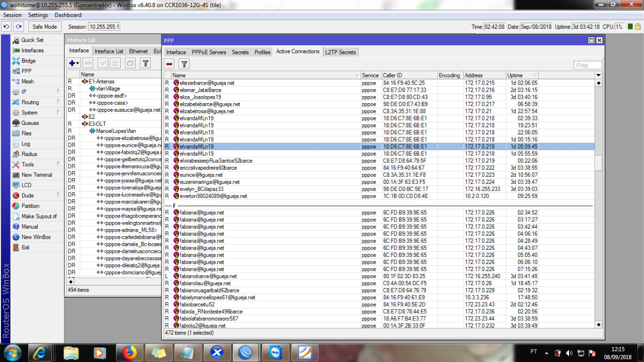644x362 pixels.
Task: Expand the Dude submenu in sidebar
Action: (x=58, y=195)
